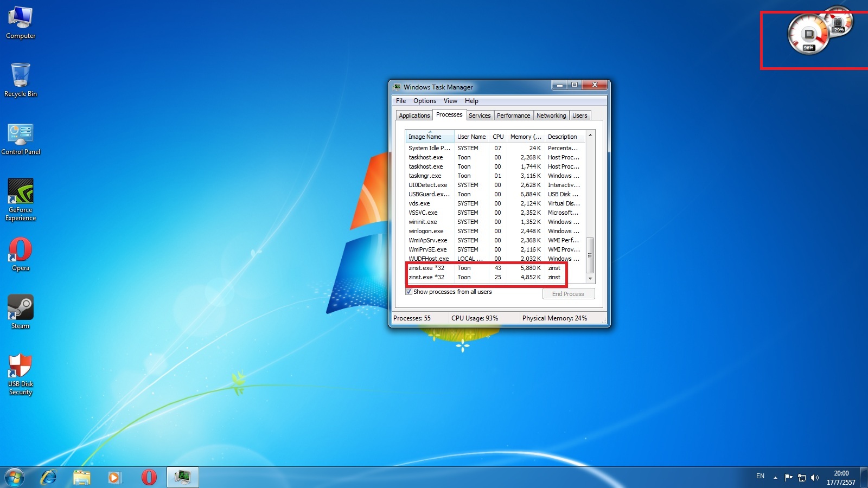868x488 pixels.
Task: Select the Opera shortcut on the desktop
Action: click(x=21, y=254)
